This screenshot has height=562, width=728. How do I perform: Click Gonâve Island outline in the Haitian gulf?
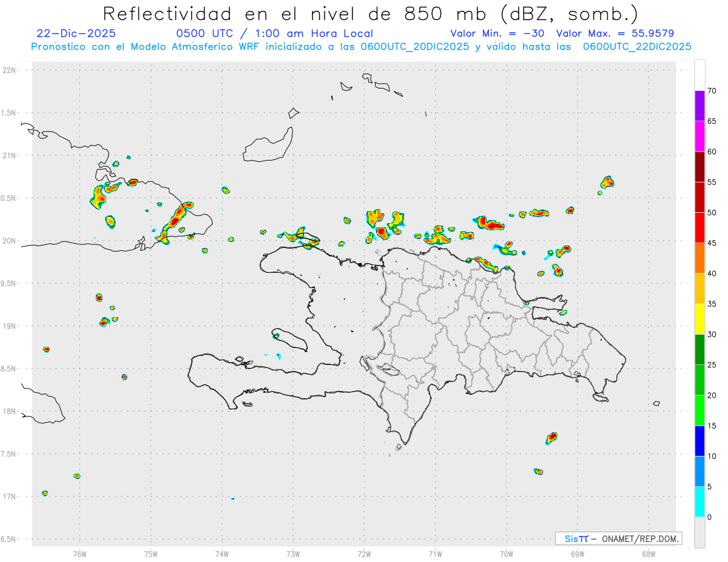(x=290, y=339)
